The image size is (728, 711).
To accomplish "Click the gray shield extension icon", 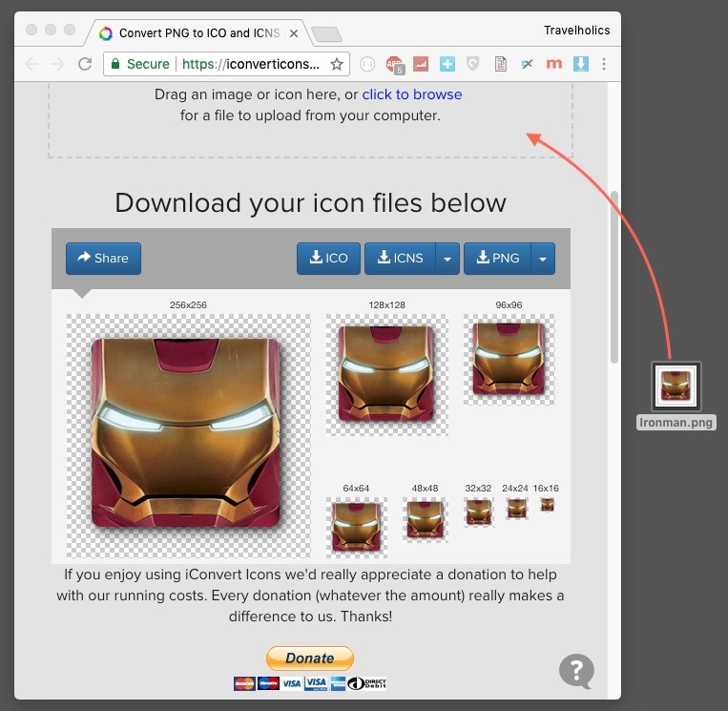I will tap(472, 64).
